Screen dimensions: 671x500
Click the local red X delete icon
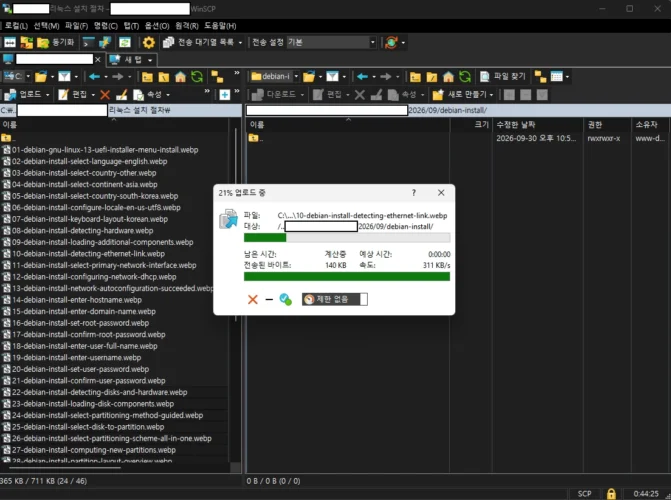105,95
